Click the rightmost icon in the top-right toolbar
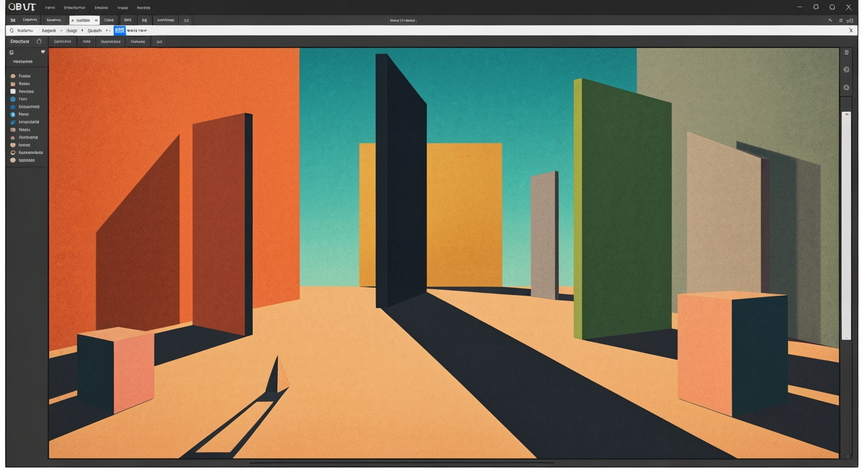 [x=850, y=20]
